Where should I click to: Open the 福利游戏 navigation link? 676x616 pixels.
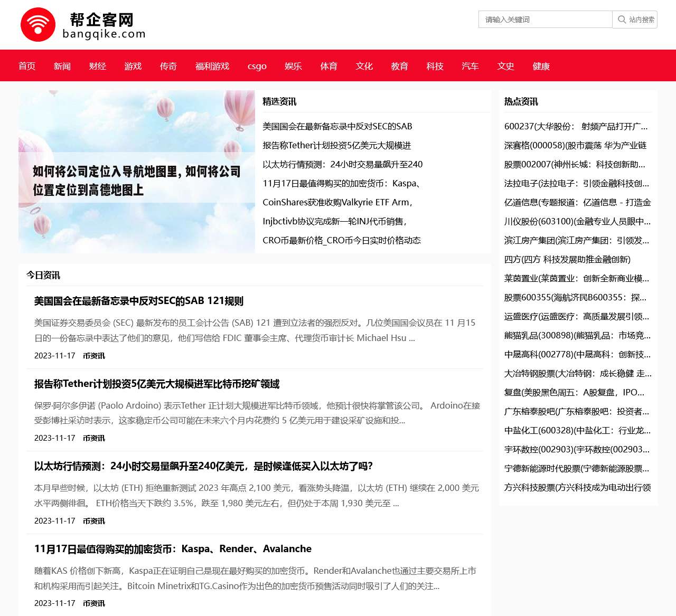pos(211,66)
